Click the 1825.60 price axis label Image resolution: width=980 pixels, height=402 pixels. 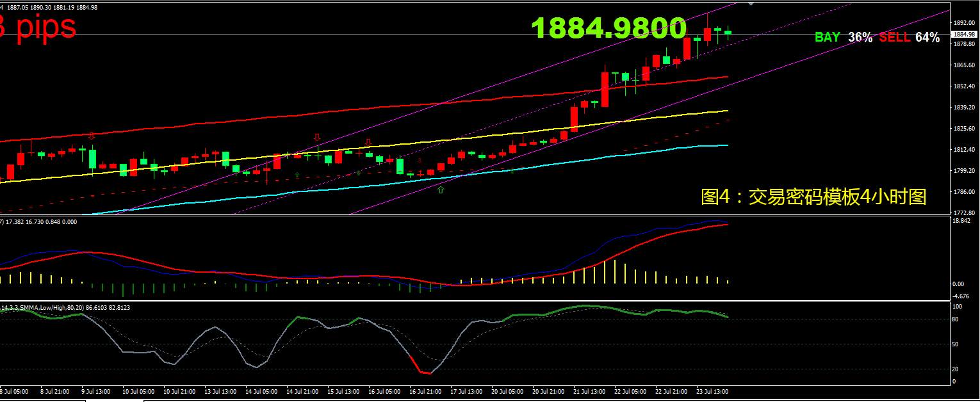coord(964,129)
